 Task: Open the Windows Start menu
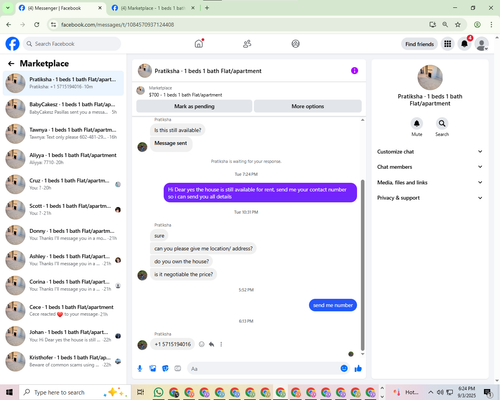9,392
